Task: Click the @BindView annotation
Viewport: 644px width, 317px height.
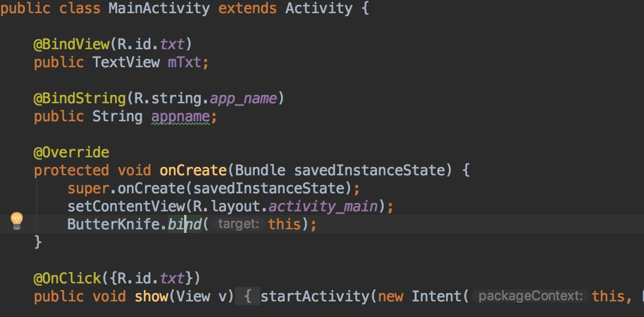Action: coord(71,44)
